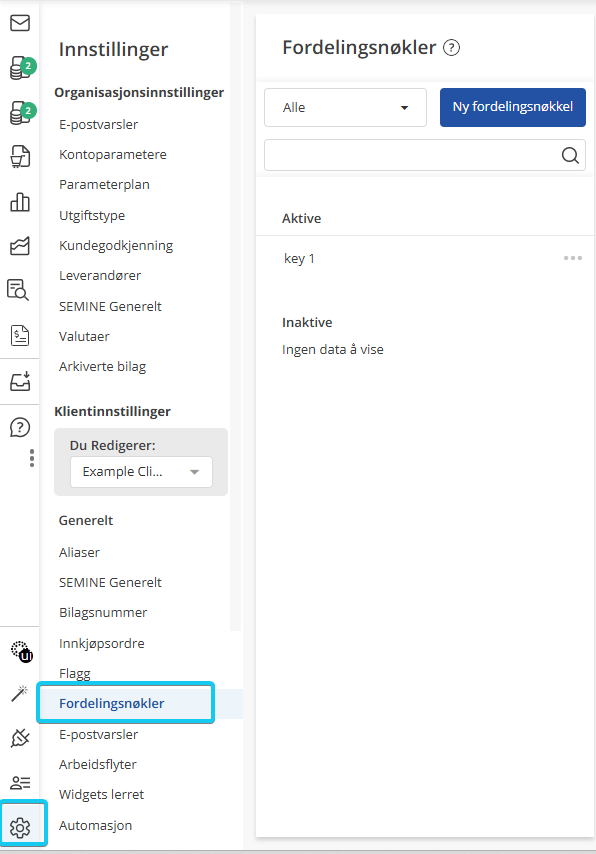Open the settings gear icon
Viewport: 596px width, 854px height.
pyautogui.click(x=20, y=828)
